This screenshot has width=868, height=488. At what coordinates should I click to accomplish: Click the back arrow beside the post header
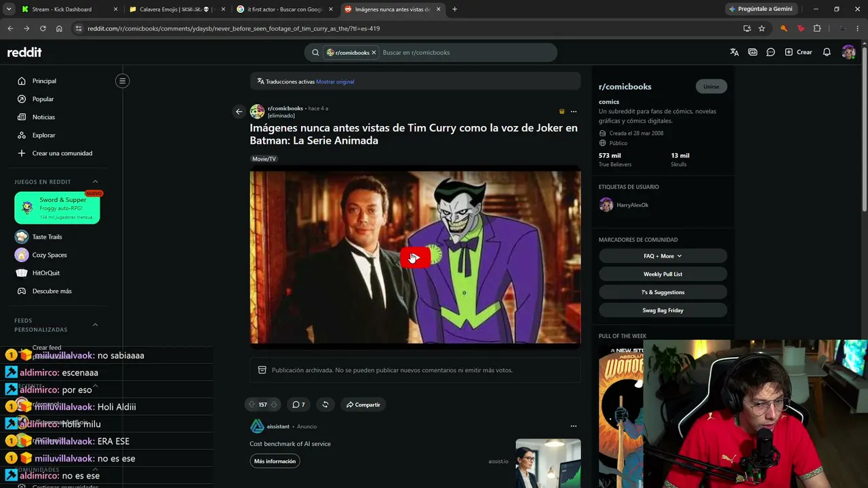coord(239,112)
